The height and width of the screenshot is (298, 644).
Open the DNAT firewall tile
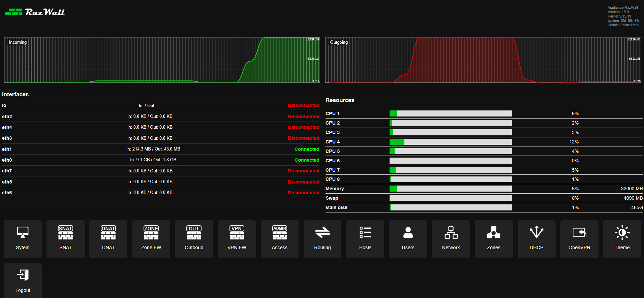click(x=108, y=239)
